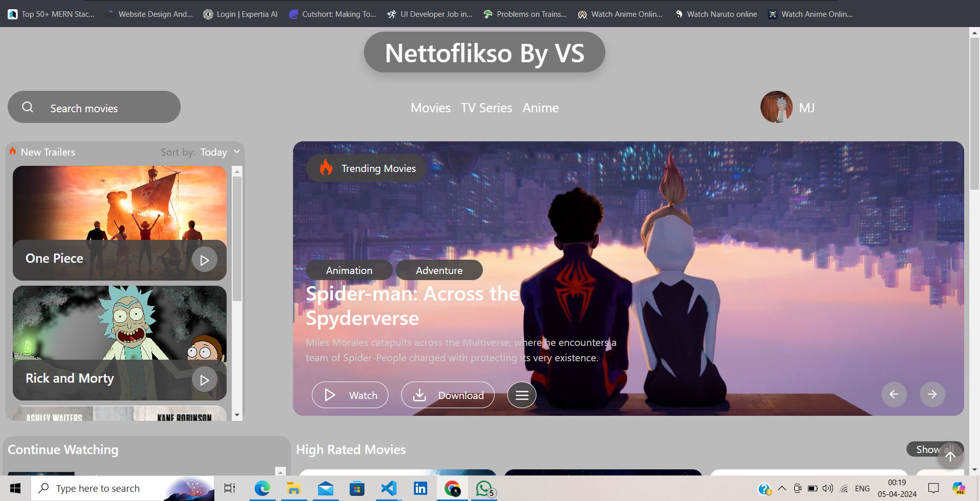Open Chrome from taskbar

[x=452, y=488]
